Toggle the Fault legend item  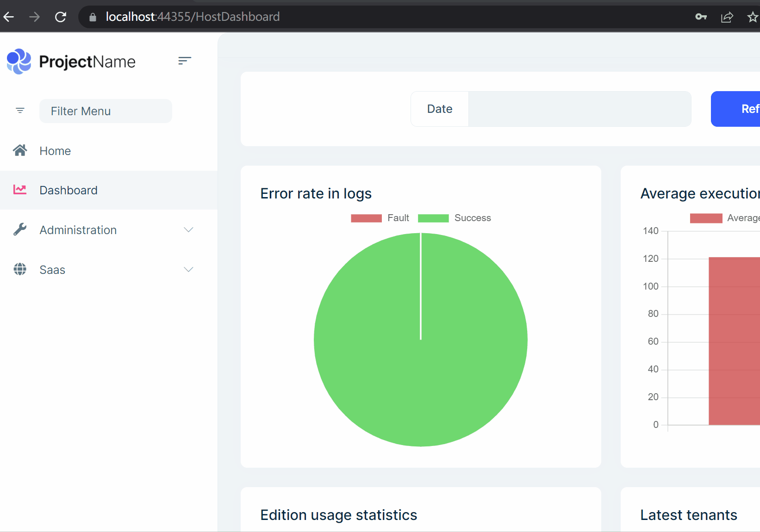pos(380,218)
